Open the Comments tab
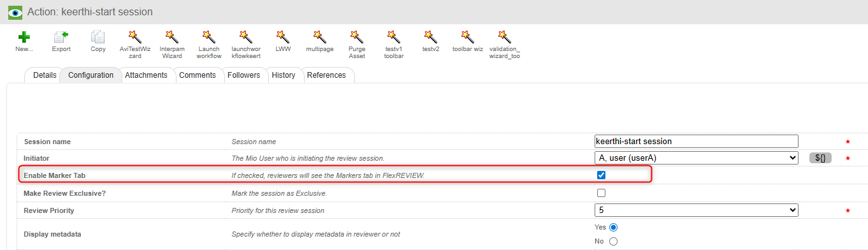This screenshot has width=868, height=250. click(198, 75)
